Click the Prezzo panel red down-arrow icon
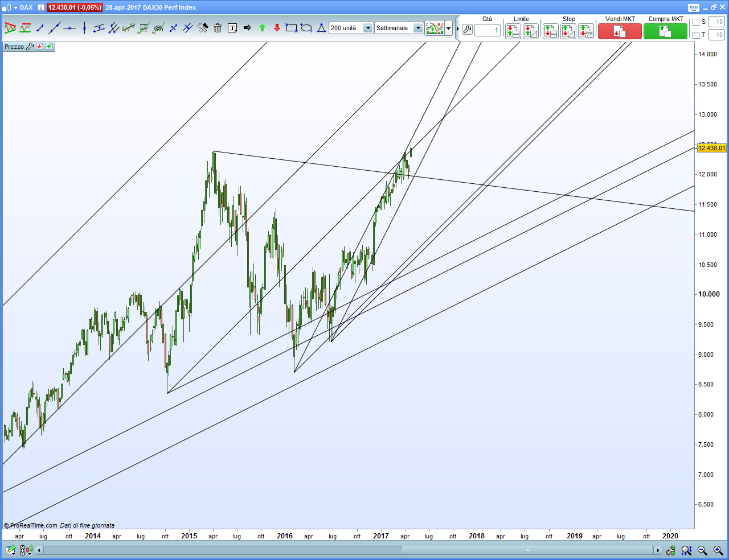This screenshot has width=729, height=560. [x=40, y=46]
